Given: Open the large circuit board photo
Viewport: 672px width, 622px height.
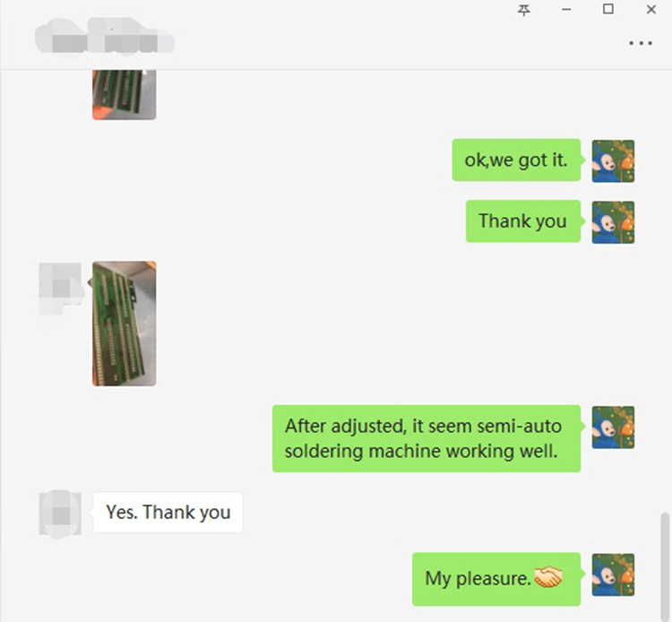Looking at the screenshot, I should coord(125,324).
